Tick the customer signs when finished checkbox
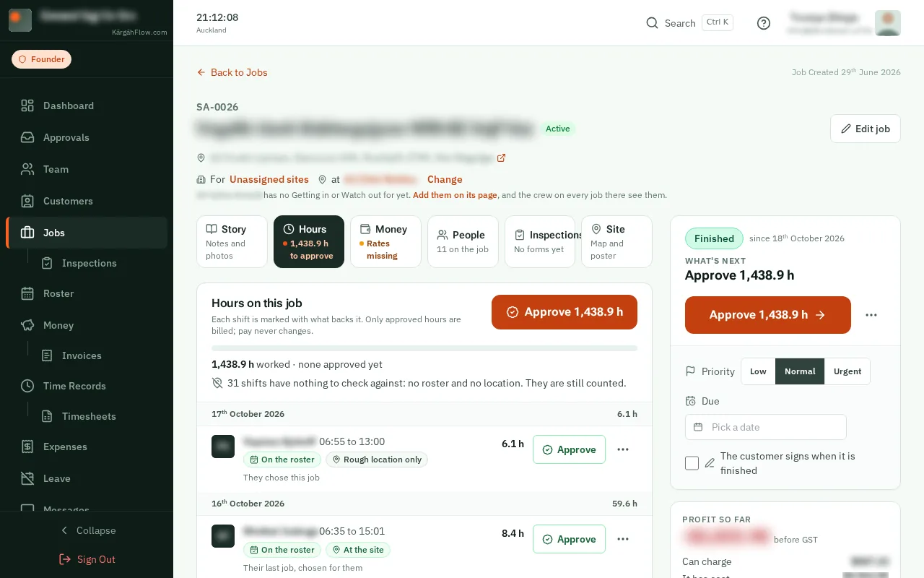This screenshot has height=578, width=924. (692, 463)
